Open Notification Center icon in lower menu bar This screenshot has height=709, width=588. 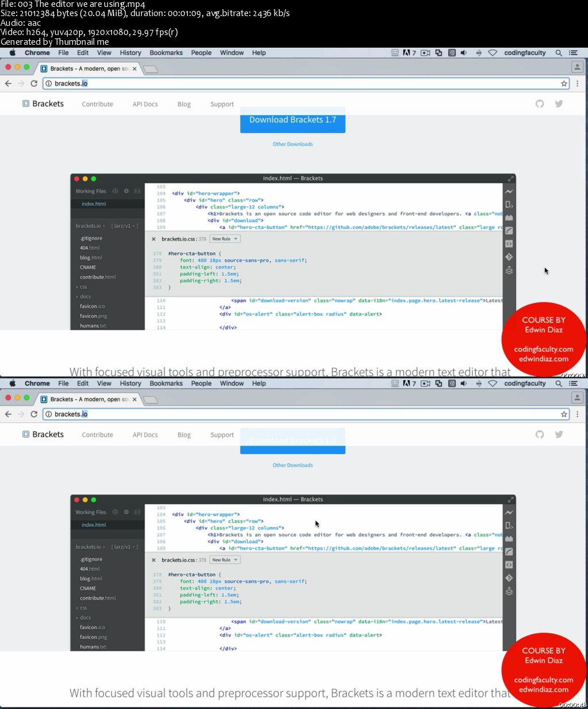pyautogui.click(x=573, y=383)
